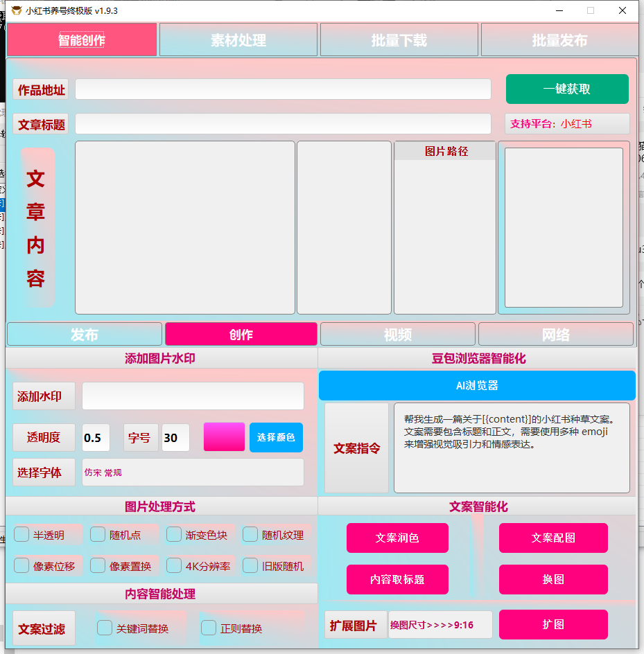Open the 素材处理 tab

(238, 40)
